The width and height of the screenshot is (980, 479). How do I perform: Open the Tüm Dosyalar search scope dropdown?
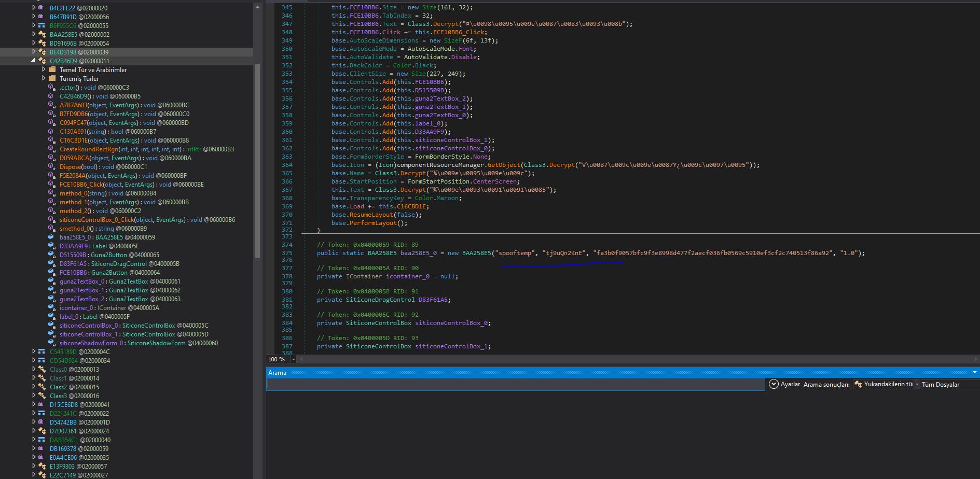(950, 385)
